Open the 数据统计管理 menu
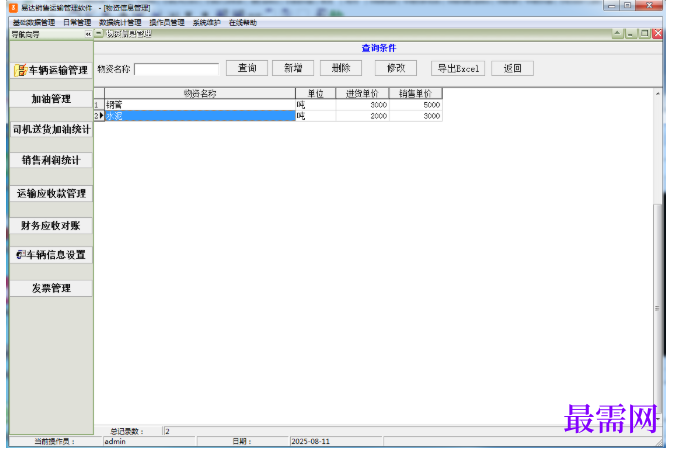Image resolution: width=676 pixels, height=450 pixels. [x=120, y=23]
